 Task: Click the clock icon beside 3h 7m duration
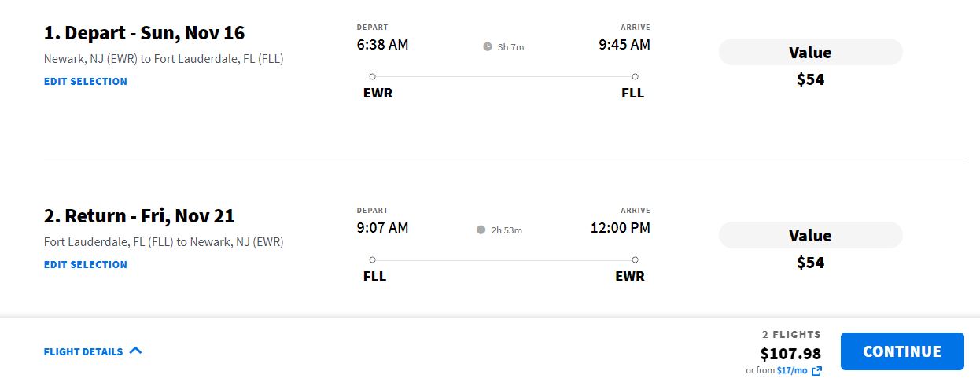[488, 47]
